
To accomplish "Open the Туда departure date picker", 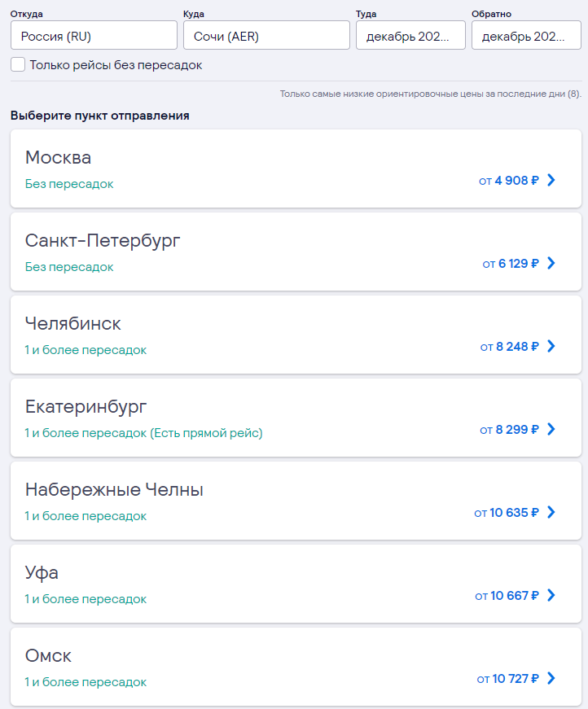I will 410,35.
